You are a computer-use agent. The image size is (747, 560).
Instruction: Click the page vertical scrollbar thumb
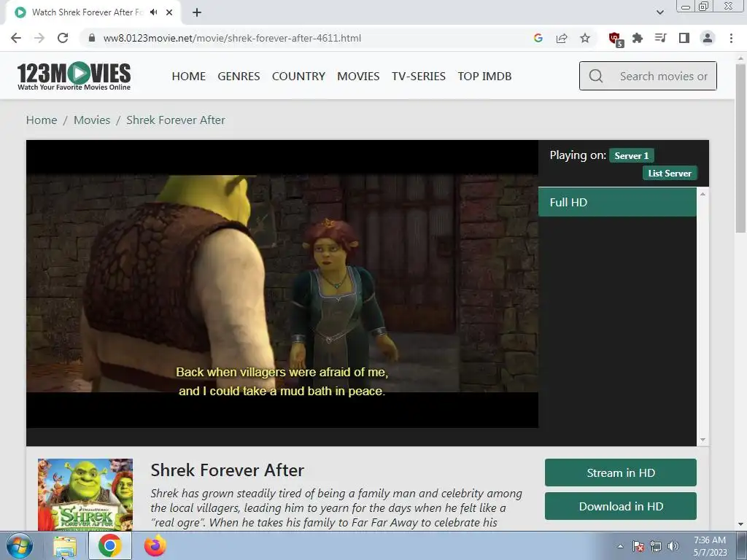(x=740, y=147)
